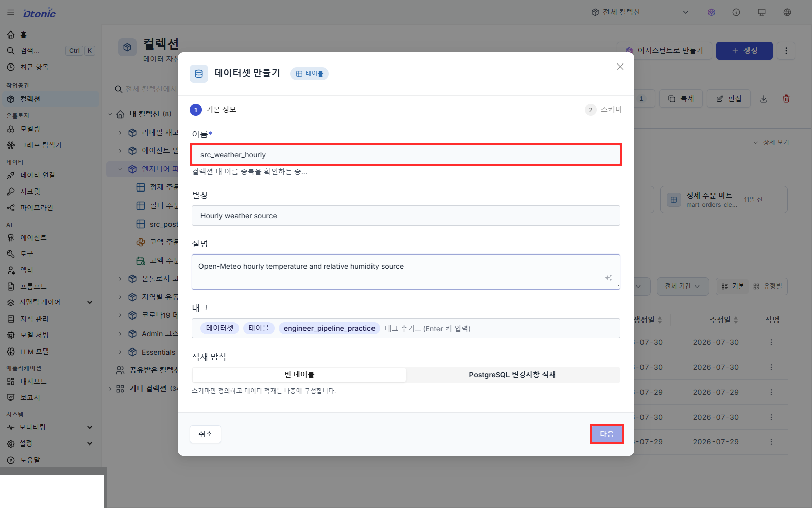Open the 전체 컬렉션 dropdown
Viewport: 812px width, 508px height.
pyautogui.click(x=639, y=12)
